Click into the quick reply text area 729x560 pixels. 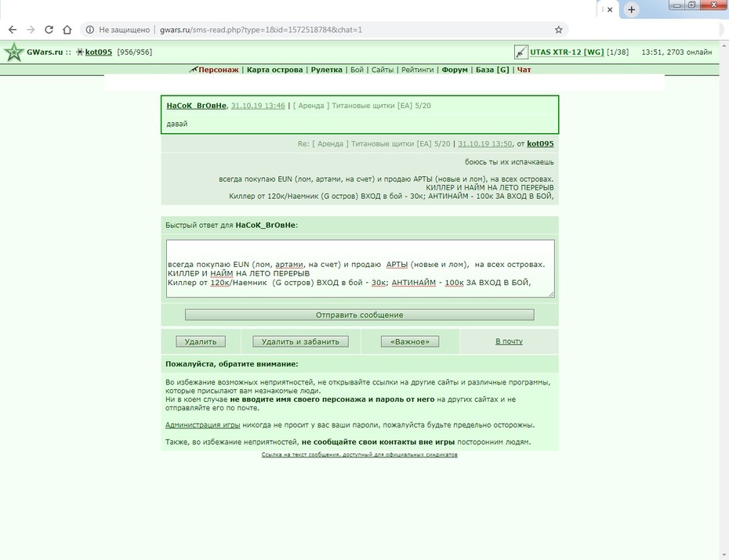tap(361, 269)
